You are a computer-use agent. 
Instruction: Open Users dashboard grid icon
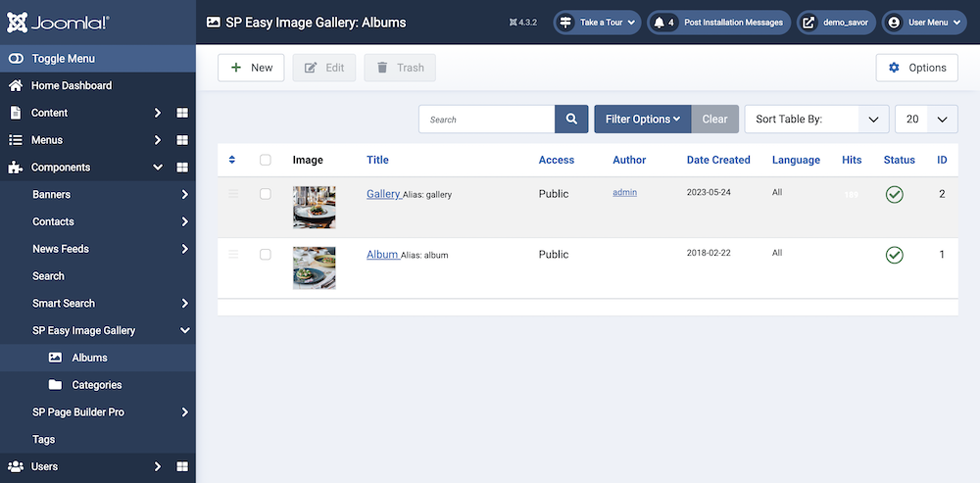[x=182, y=466]
